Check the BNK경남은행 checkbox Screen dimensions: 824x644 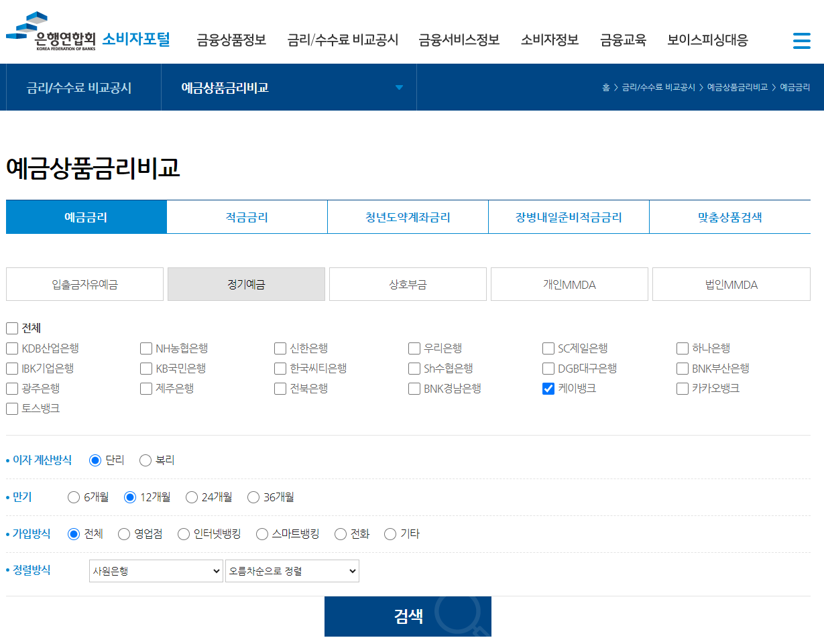pos(414,389)
